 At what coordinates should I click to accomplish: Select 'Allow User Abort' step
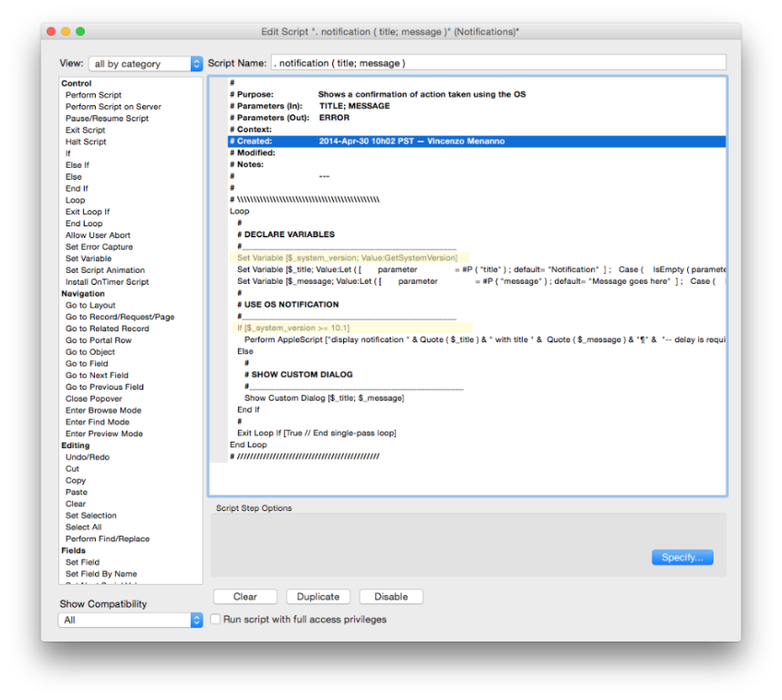[x=98, y=235]
